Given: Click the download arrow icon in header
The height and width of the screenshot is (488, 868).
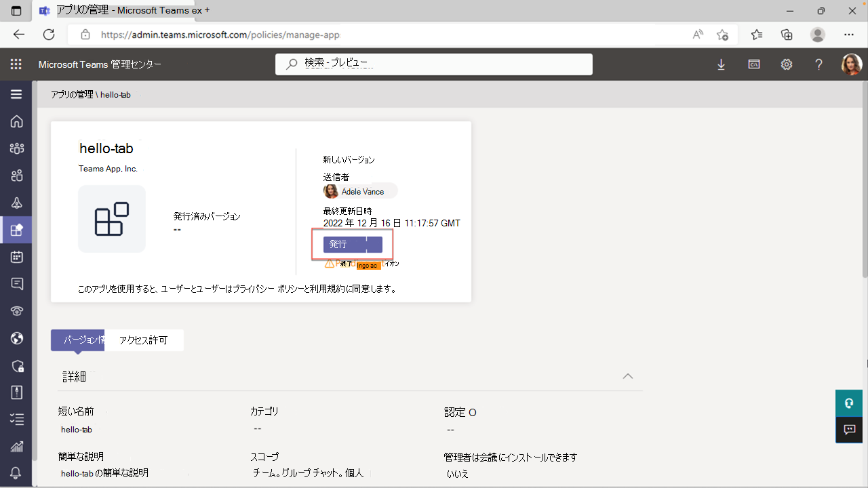Looking at the screenshot, I should [721, 64].
